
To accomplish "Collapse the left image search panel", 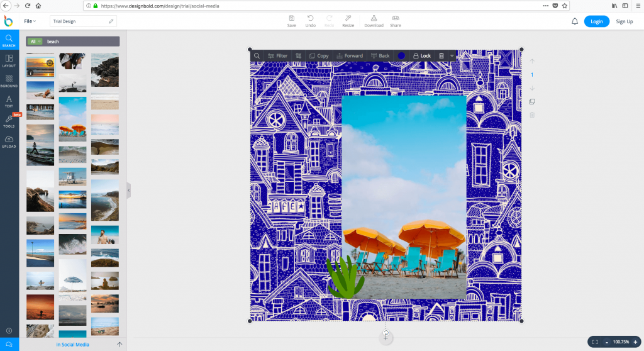I will point(129,190).
